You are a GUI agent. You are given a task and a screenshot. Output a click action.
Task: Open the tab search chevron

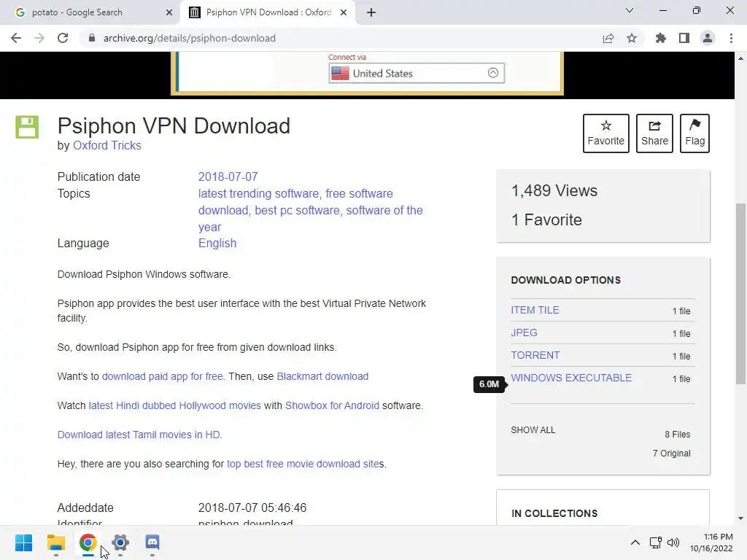[630, 10]
